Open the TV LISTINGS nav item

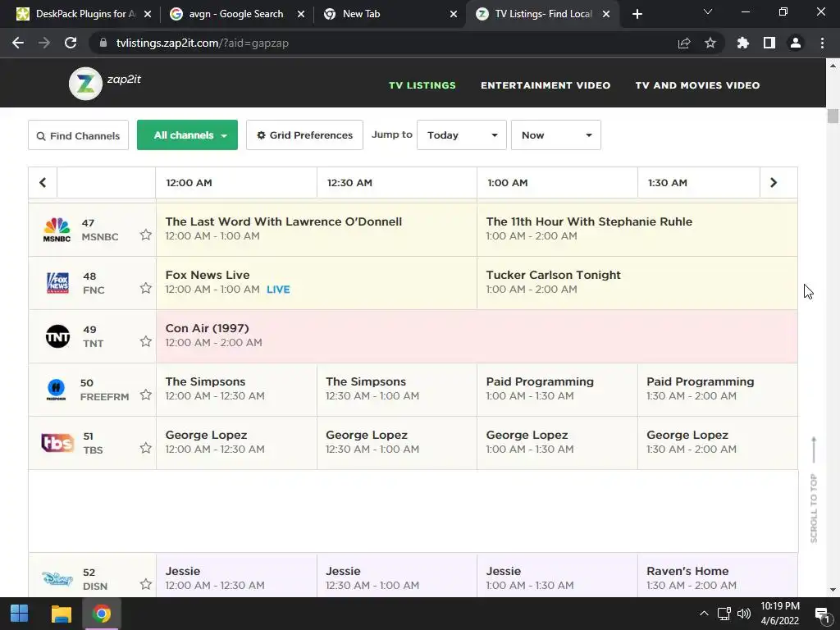coord(422,85)
